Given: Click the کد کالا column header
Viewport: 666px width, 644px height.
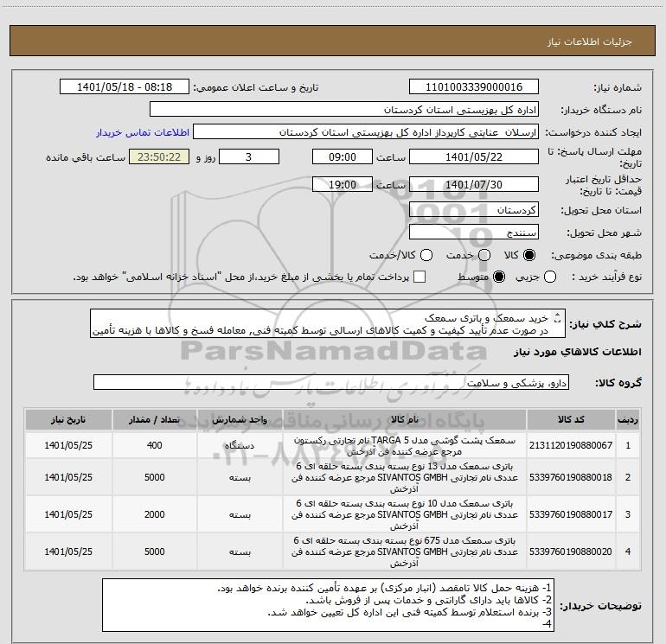Looking at the screenshot, I should tap(571, 419).
